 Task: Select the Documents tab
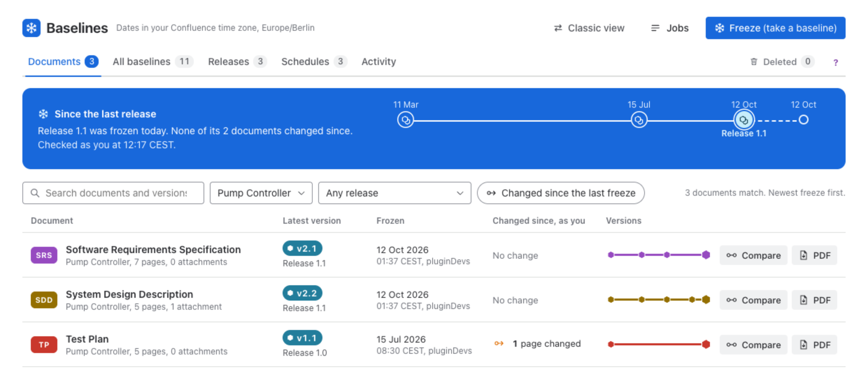point(63,62)
